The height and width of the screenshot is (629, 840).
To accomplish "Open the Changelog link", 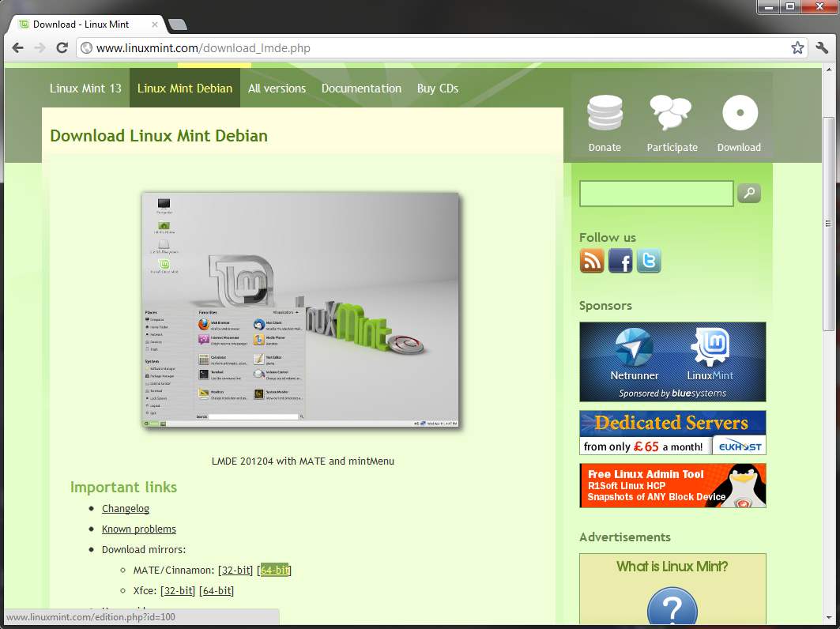I will (x=126, y=508).
